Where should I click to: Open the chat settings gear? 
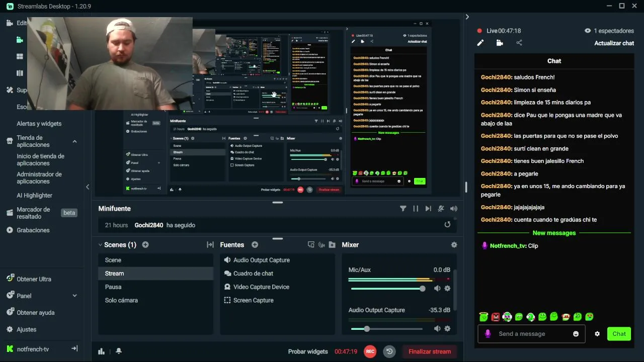(597, 334)
